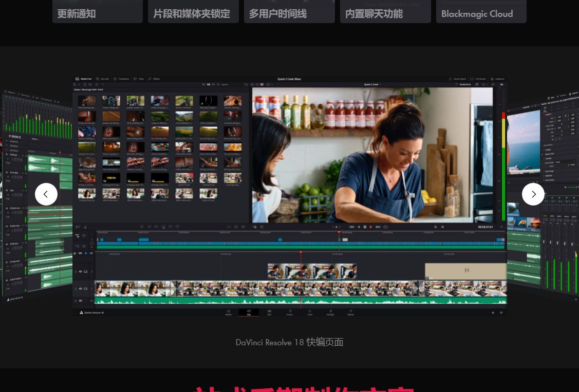The image size is (579, 392).
Task: Switch to the Media page
Action: tap(229, 313)
